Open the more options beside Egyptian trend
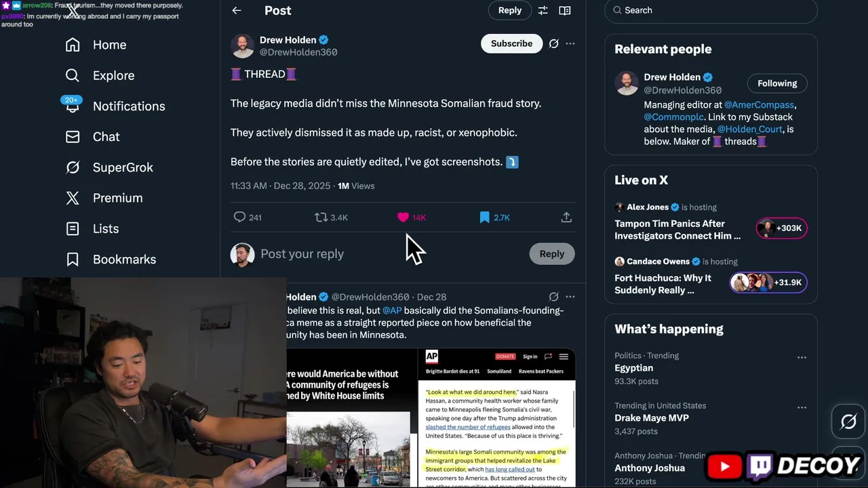Viewport: 868px width, 488px height. [802, 357]
